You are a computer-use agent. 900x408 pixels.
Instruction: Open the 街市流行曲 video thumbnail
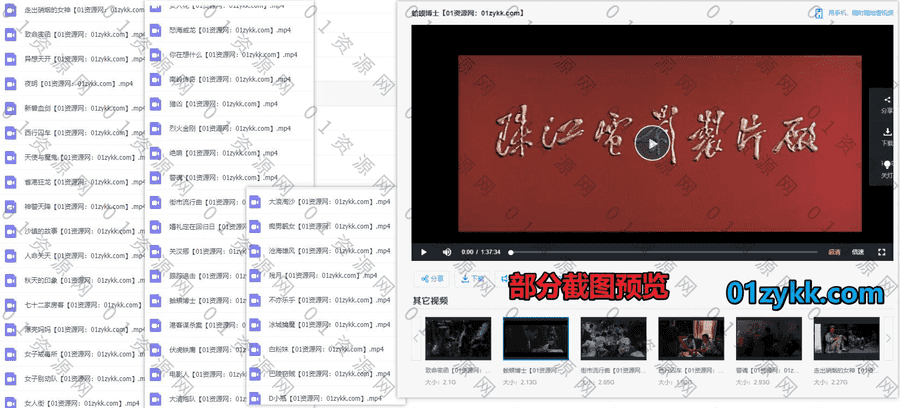click(x=614, y=339)
